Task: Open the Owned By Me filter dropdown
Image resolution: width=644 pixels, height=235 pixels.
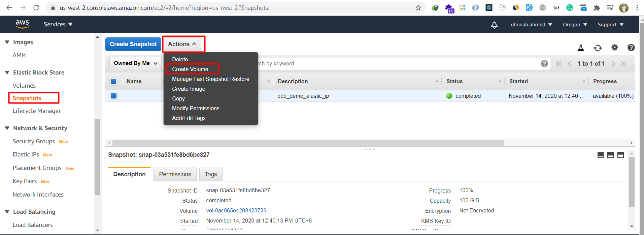Action: [x=135, y=63]
